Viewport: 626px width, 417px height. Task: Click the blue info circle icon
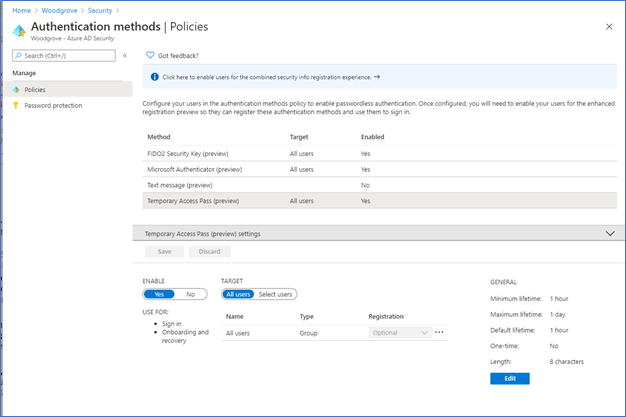[x=155, y=77]
